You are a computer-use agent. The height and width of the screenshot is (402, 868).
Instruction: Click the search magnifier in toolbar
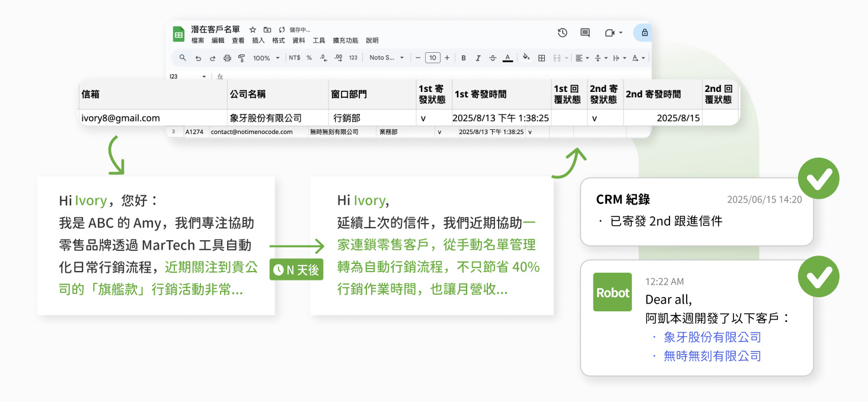click(x=183, y=58)
